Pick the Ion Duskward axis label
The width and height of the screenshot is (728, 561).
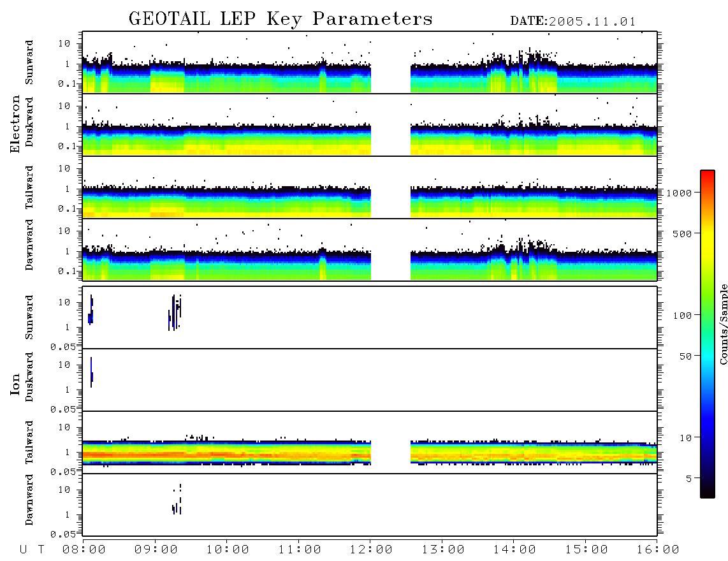click(29, 377)
